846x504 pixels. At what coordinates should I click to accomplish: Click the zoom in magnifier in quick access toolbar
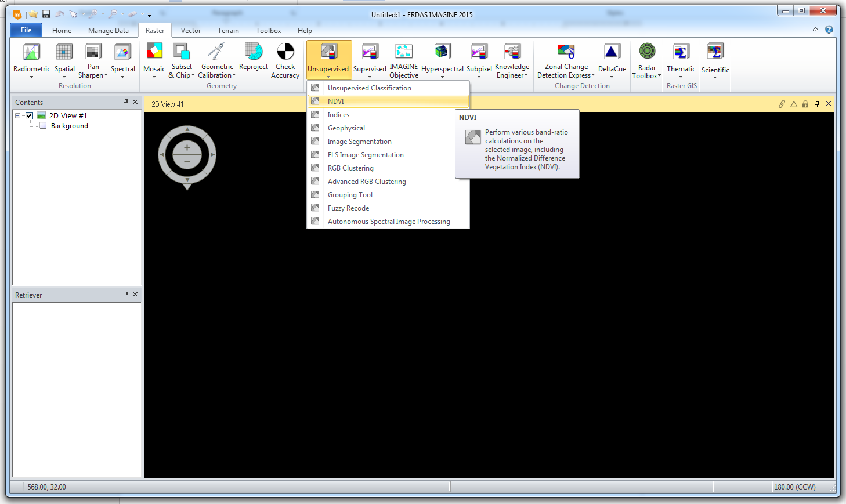tap(94, 14)
